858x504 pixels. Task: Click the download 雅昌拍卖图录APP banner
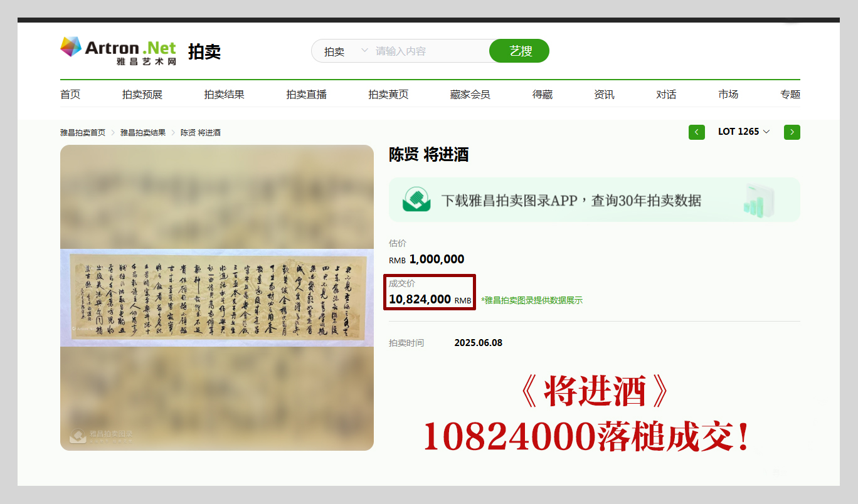594,200
